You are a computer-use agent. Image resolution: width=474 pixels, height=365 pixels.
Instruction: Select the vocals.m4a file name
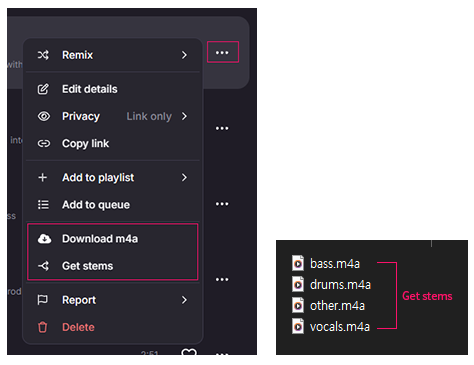[340, 327]
